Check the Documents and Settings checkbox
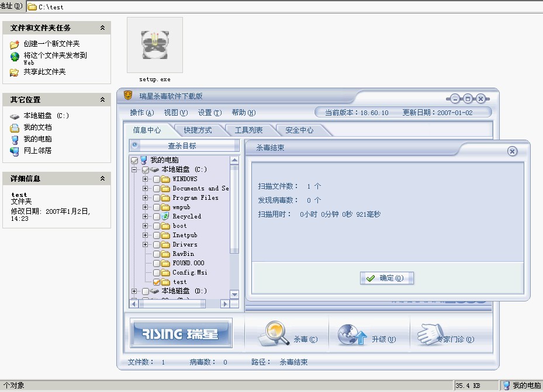This screenshot has width=543, height=392. point(157,189)
